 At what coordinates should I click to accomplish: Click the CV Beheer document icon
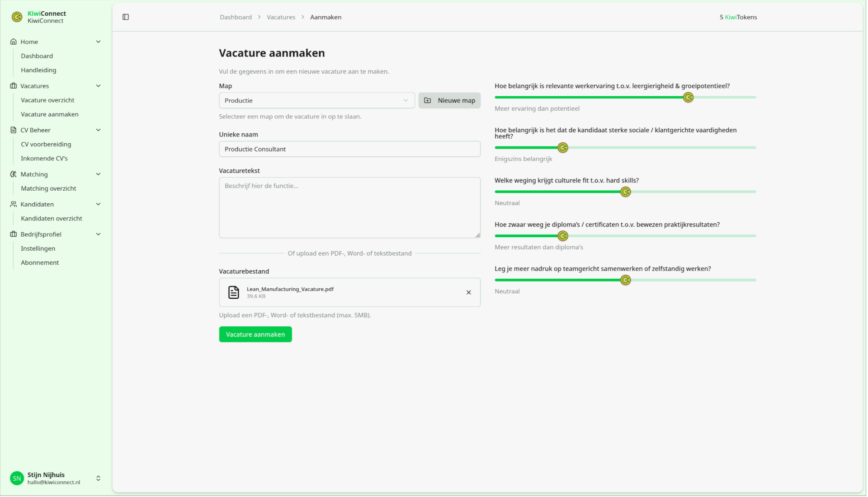[x=12, y=130]
